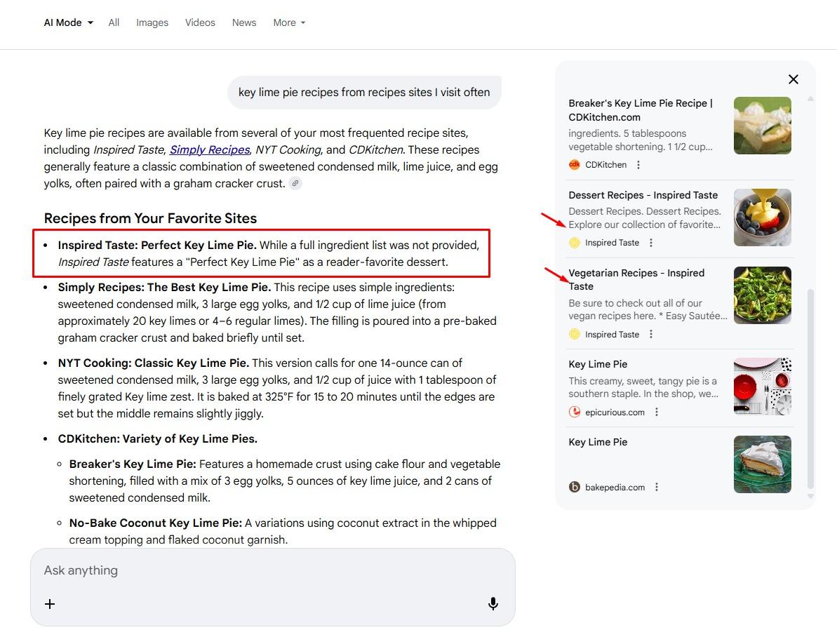Open Vegetarian Recipes - Inspired Taste result
This screenshot has width=837, height=644.
click(x=636, y=280)
